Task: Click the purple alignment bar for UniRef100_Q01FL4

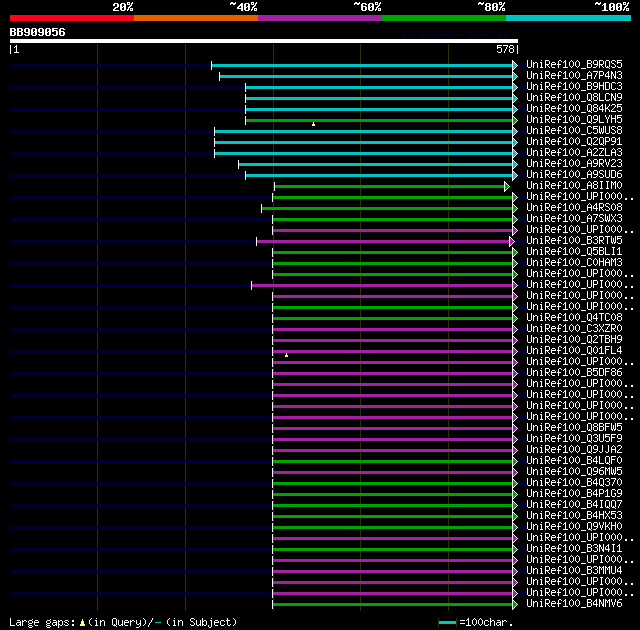Action: 392,351
